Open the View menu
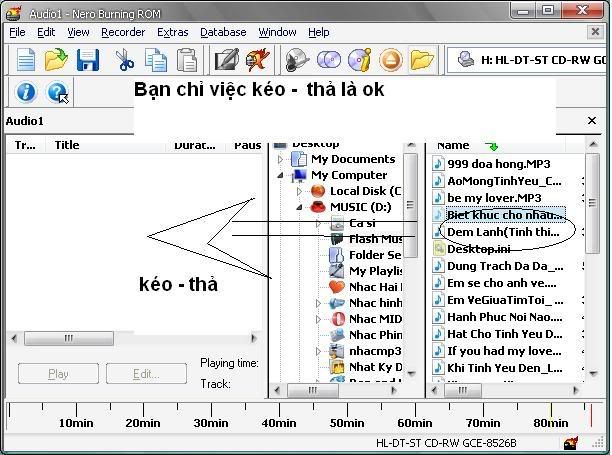Screen dimensions: 612x455 (78, 32)
